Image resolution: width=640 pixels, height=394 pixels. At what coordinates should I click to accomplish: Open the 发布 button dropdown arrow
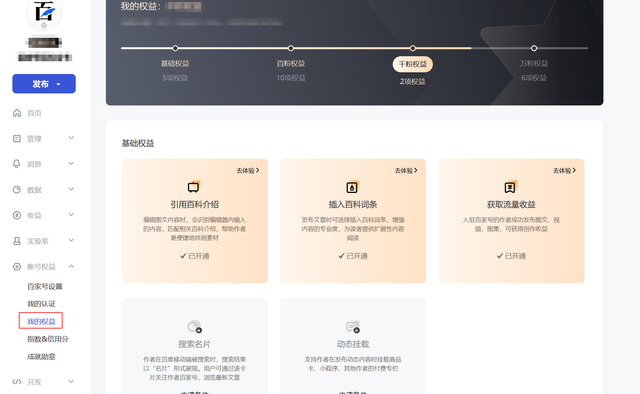pyautogui.click(x=58, y=84)
